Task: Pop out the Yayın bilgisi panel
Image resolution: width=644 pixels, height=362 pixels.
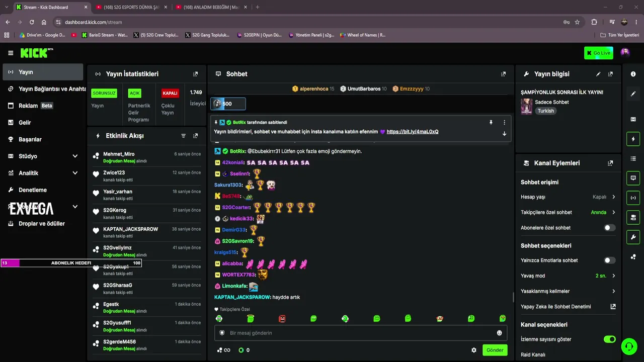Action: 610,74
